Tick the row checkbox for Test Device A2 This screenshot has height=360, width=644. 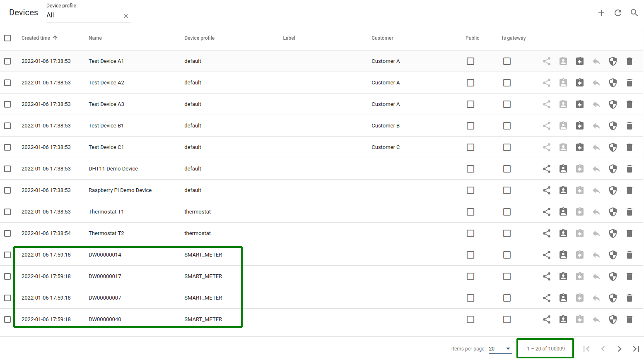coord(7,83)
